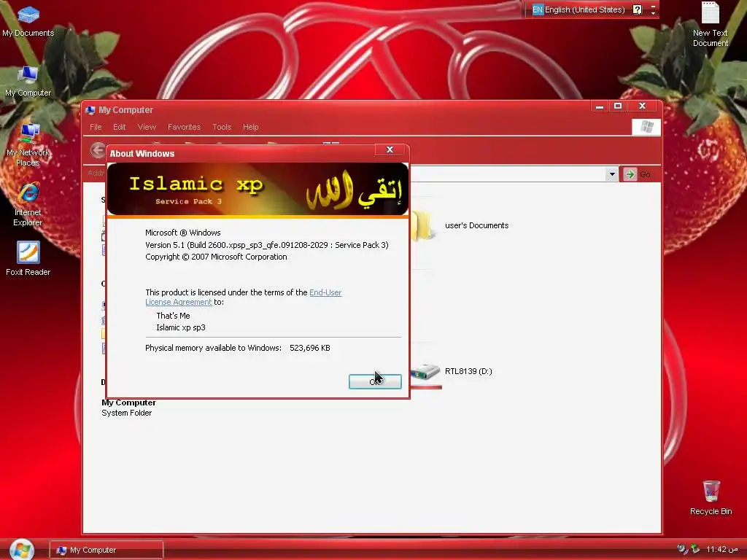Select the My Computer desktop icon
The height and width of the screenshot is (560, 747).
(28, 82)
